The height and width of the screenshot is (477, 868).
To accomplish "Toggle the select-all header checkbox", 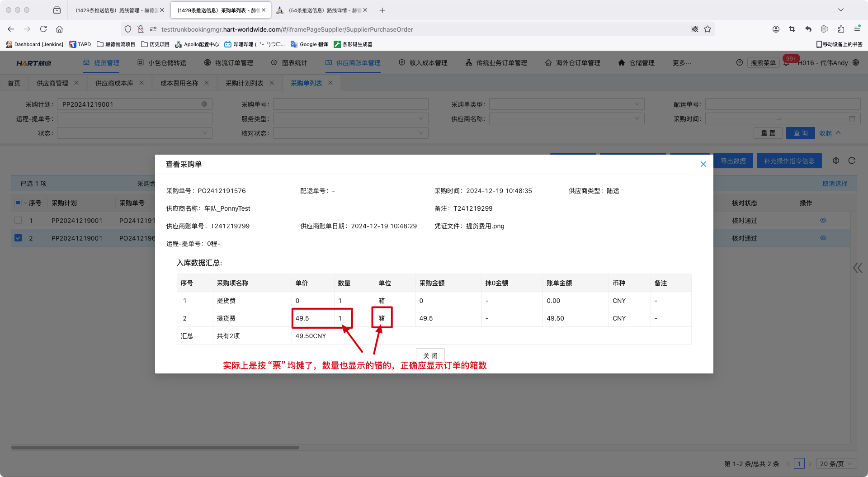I will click(x=18, y=203).
